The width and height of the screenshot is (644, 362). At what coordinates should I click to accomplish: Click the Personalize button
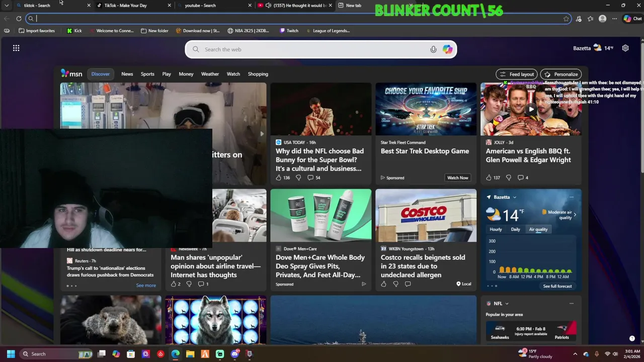coord(561,74)
